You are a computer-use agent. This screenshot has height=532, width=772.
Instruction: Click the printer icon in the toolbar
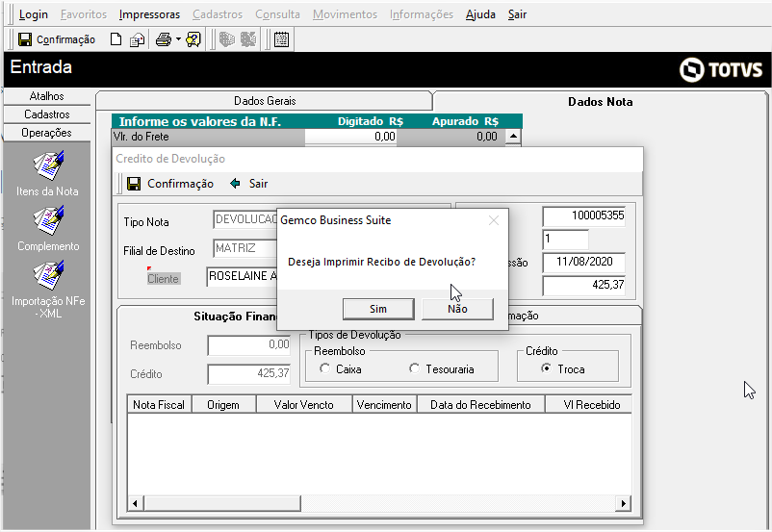pyautogui.click(x=164, y=39)
